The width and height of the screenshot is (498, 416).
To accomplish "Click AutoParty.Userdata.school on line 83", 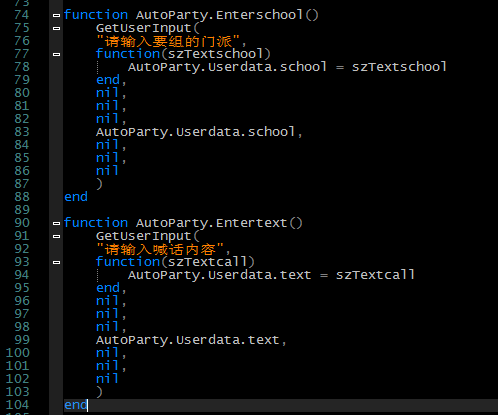I will (x=196, y=132).
